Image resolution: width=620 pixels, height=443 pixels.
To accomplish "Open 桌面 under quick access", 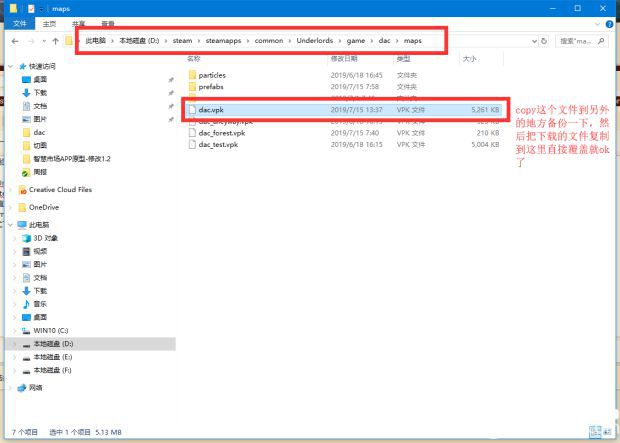I will (40, 80).
